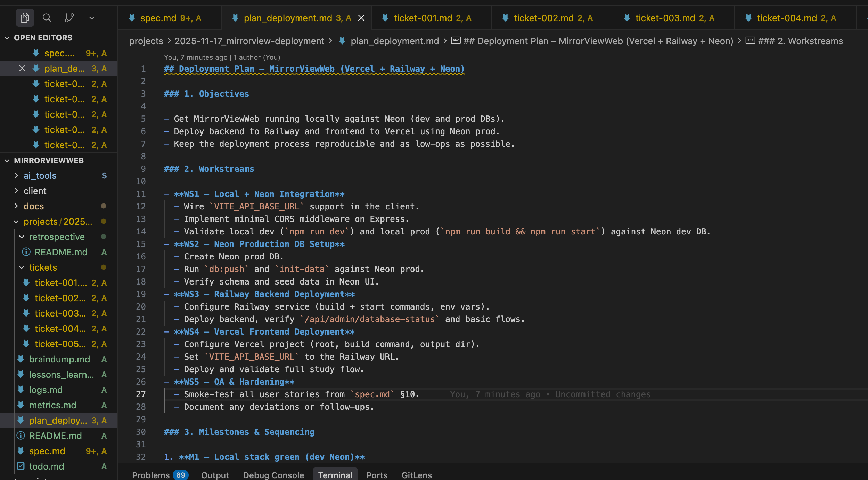868x480 pixels.
Task: Select the Source Control branch icon
Action: (69, 18)
